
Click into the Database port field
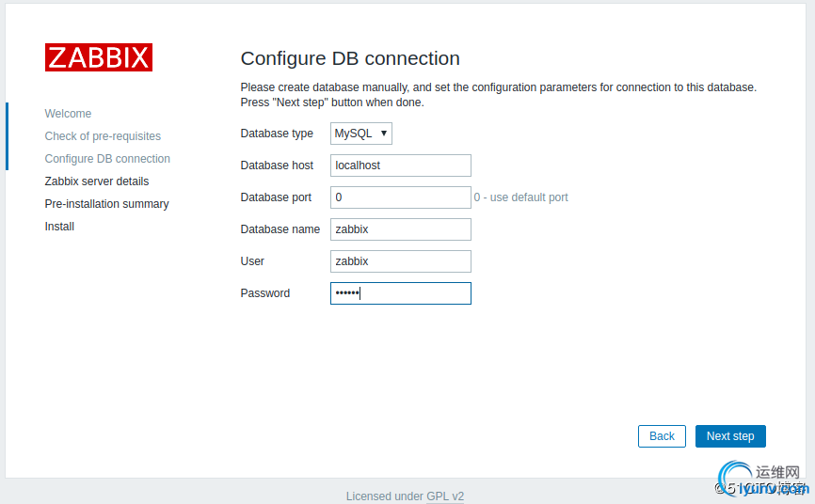point(401,197)
